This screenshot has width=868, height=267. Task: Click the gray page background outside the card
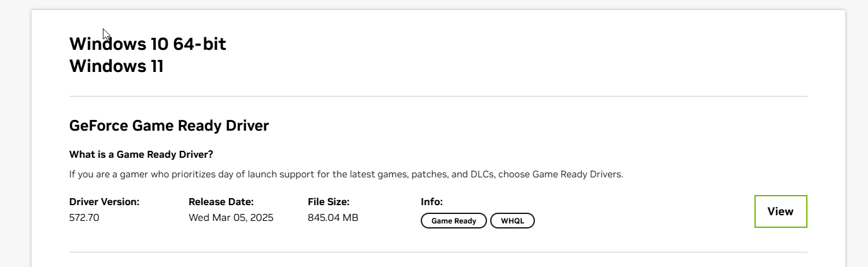pyautogui.click(x=15, y=126)
